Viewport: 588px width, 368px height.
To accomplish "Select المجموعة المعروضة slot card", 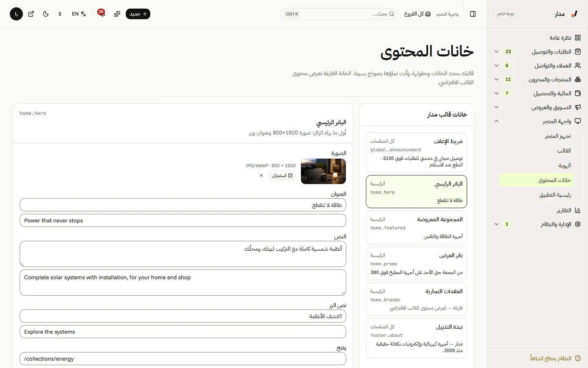I will 416,227.
